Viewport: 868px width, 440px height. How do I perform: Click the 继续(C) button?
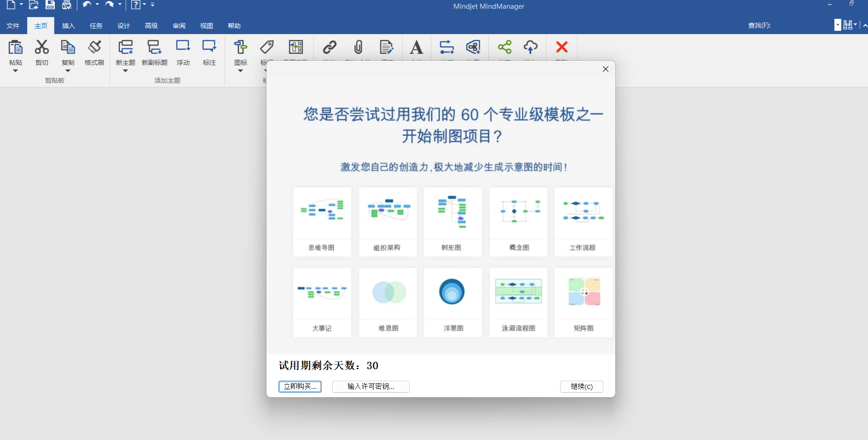[x=582, y=387]
